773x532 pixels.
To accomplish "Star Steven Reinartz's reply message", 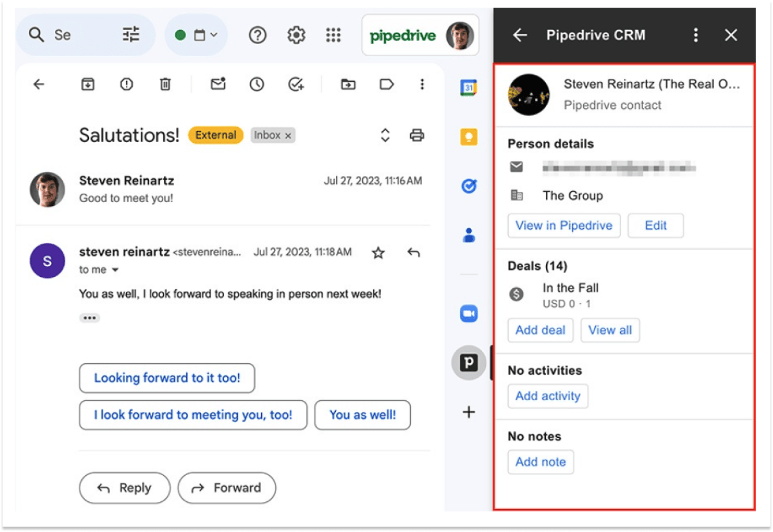I will click(x=378, y=253).
